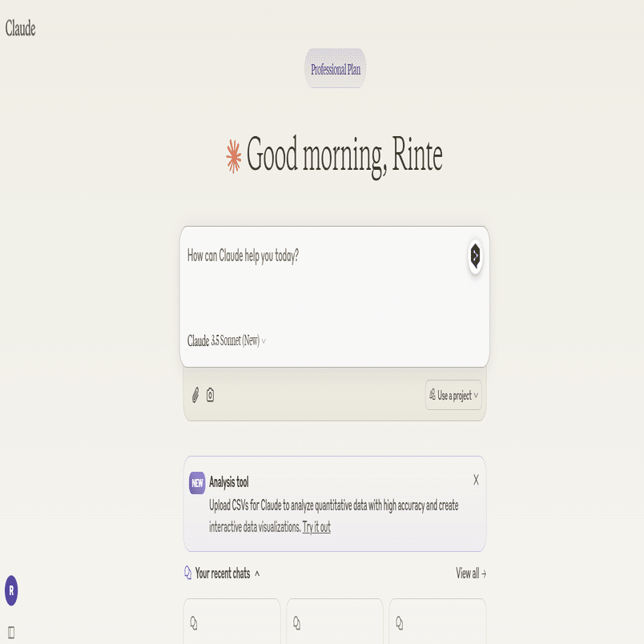This screenshot has width=644, height=644.
Task: Click the paperclip attach file icon
Action: coord(195,395)
